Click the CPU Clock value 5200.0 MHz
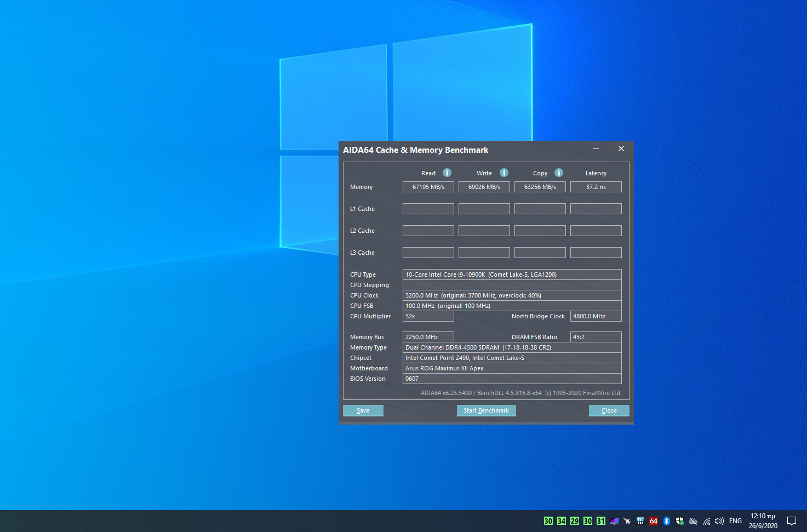 (512, 295)
